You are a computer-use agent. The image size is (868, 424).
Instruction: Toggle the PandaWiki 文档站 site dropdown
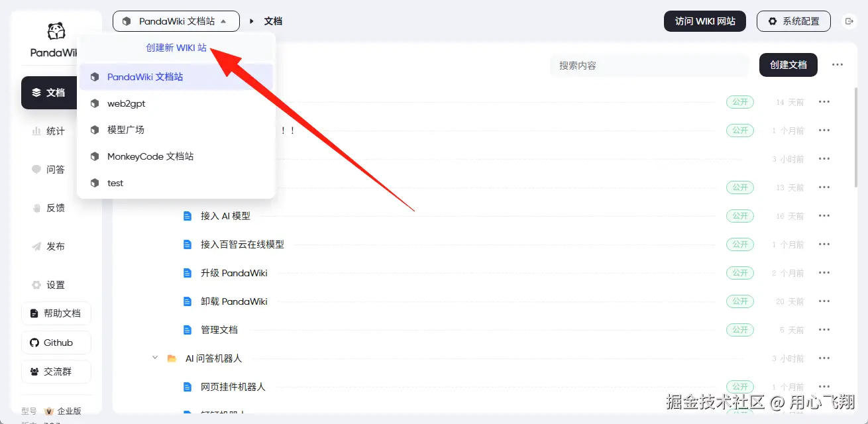(176, 21)
